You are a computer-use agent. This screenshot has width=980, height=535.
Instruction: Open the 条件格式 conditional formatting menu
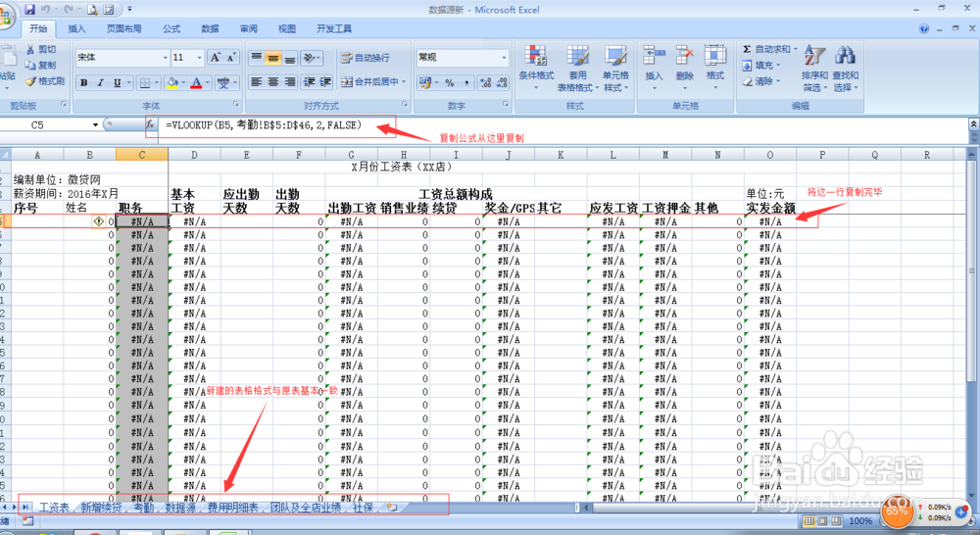point(536,69)
